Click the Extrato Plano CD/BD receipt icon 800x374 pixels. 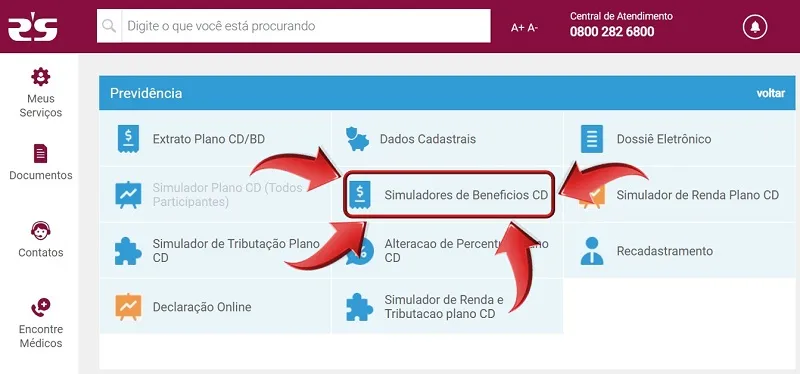tap(128, 139)
